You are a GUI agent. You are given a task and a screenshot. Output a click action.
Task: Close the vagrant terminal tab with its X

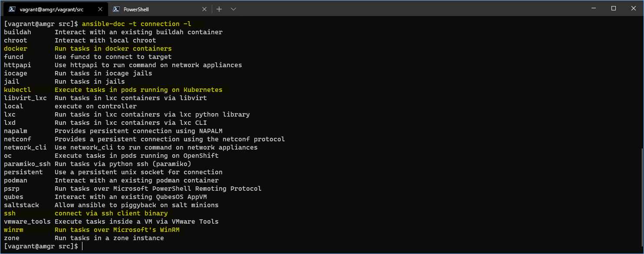tap(101, 8)
